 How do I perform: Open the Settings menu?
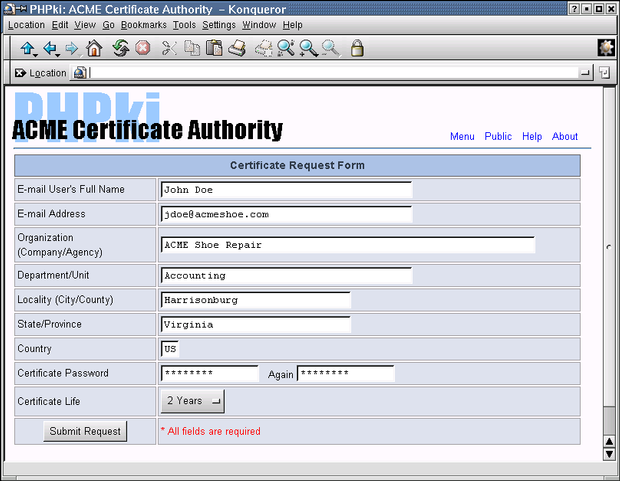219,25
